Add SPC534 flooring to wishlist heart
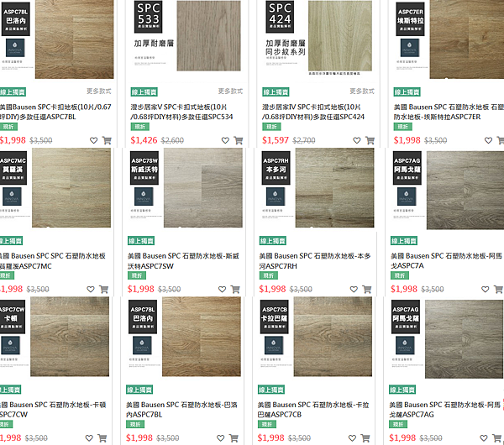This screenshot has width=504, height=445. (x=225, y=140)
